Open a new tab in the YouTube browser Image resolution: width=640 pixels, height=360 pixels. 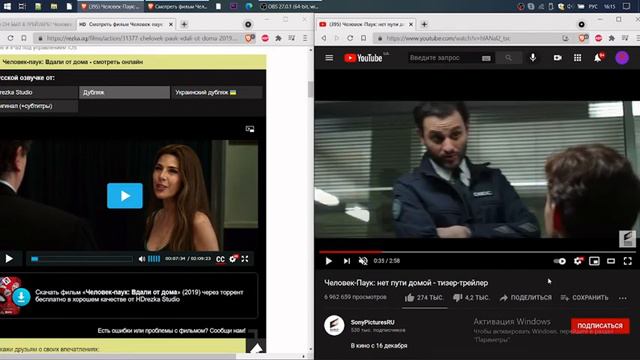point(424,24)
